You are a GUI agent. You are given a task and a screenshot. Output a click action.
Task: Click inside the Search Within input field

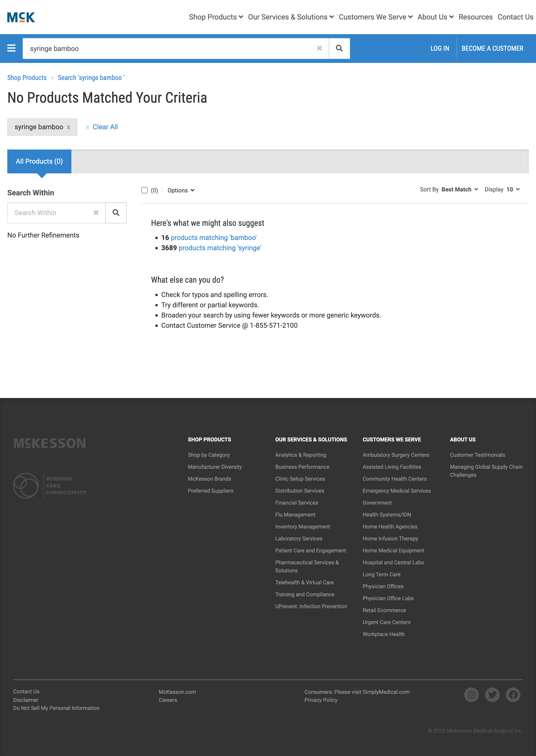53,213
